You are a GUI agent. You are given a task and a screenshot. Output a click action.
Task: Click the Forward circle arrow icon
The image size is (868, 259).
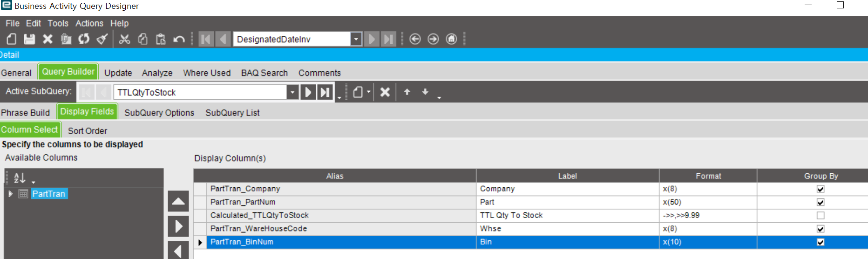point(433,39)
